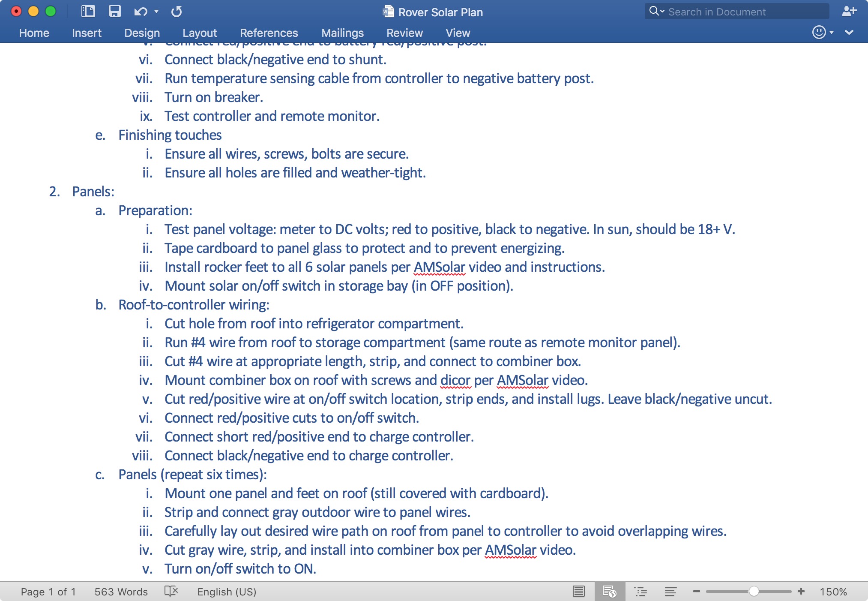This screenshot has width=868, height=601.
Task: Save the document with floppy disk icon
Action: pos(114,11)
